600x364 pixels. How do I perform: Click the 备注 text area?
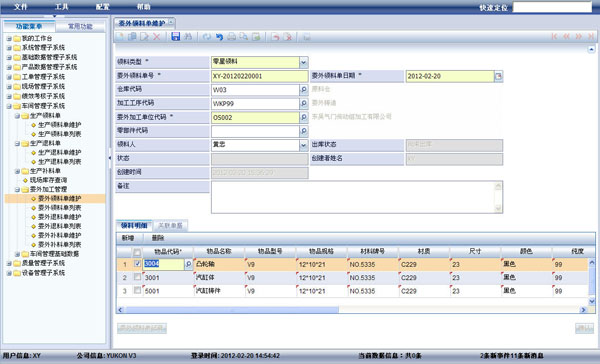coord(357,197)
